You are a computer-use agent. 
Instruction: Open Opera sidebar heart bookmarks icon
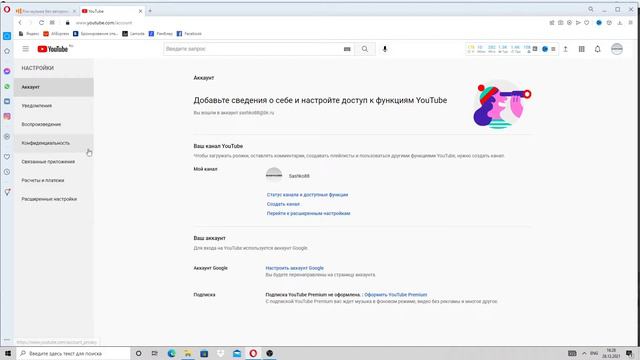coord(7,157)
